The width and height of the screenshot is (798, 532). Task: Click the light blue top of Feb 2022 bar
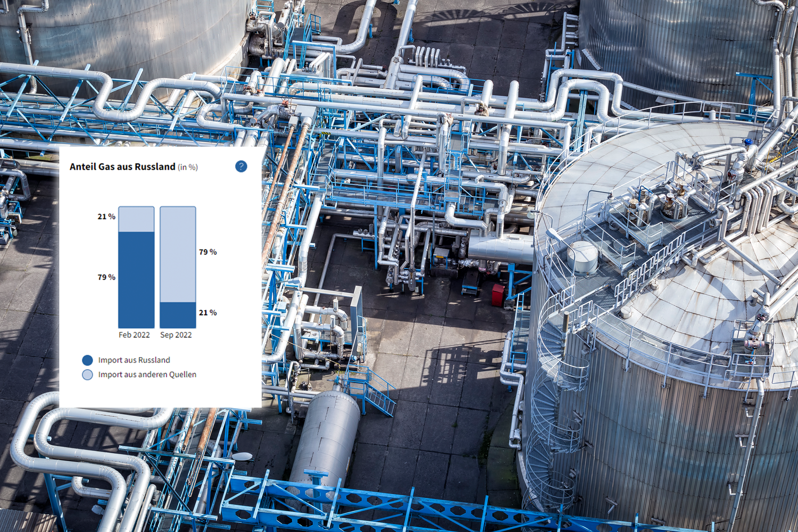(136, 219)
